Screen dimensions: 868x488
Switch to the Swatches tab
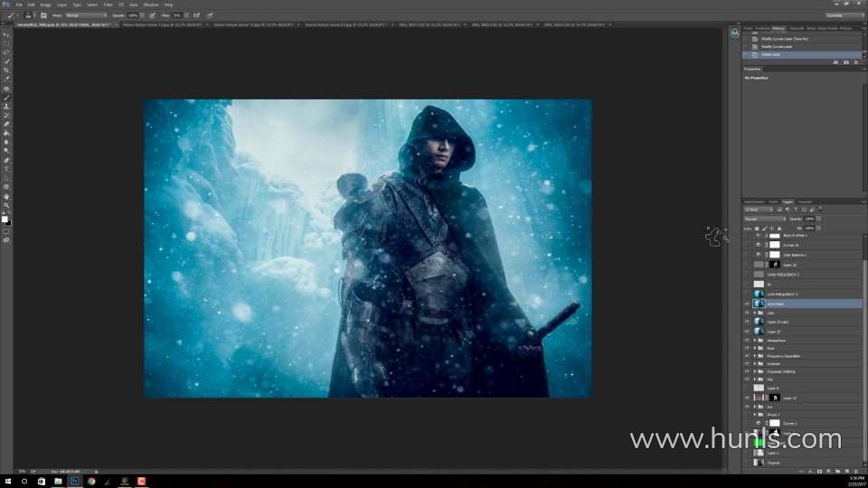tap(763, 28)
